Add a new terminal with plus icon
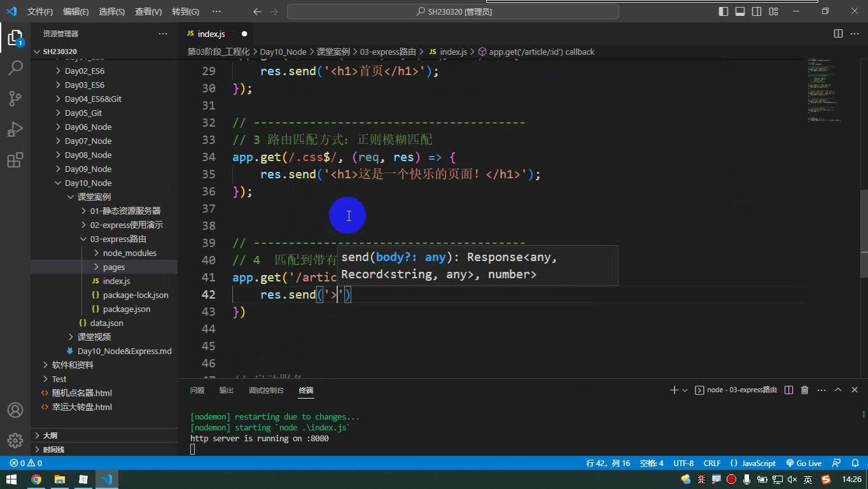Image resolution: width=868 pixels, height=489 pixels. click(674, 390)
